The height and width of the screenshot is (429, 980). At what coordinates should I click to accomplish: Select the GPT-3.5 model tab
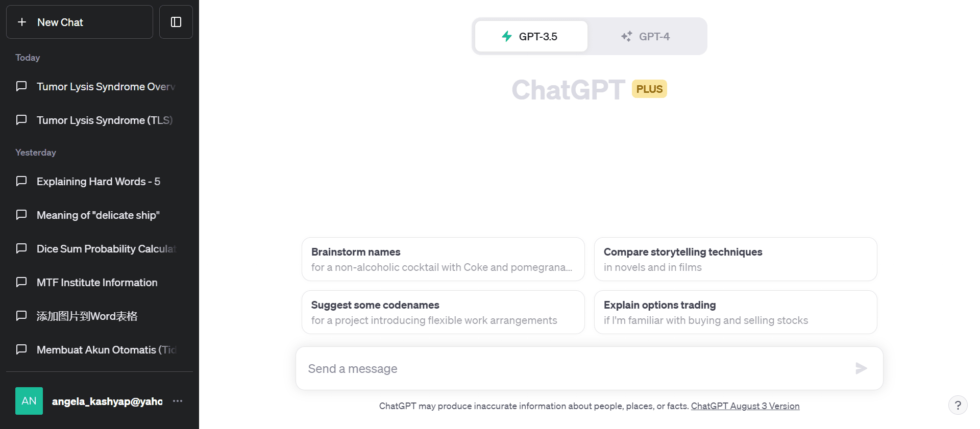tap(531, 36)
